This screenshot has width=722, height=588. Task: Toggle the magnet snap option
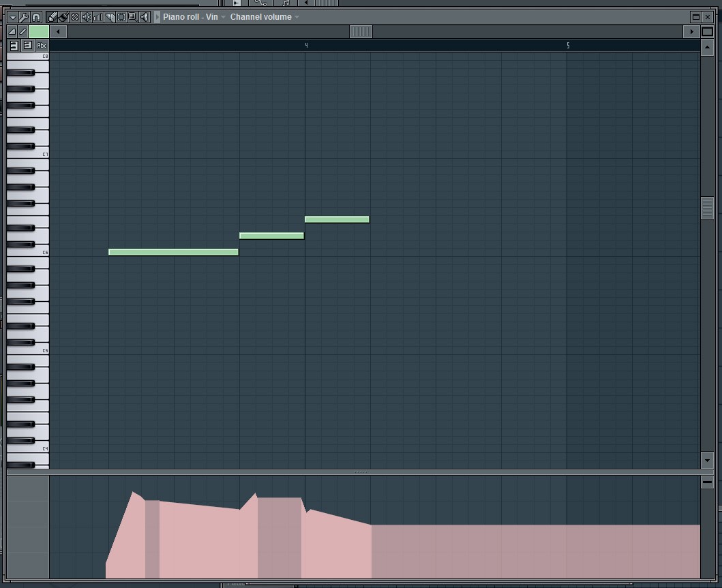[36, 17]
